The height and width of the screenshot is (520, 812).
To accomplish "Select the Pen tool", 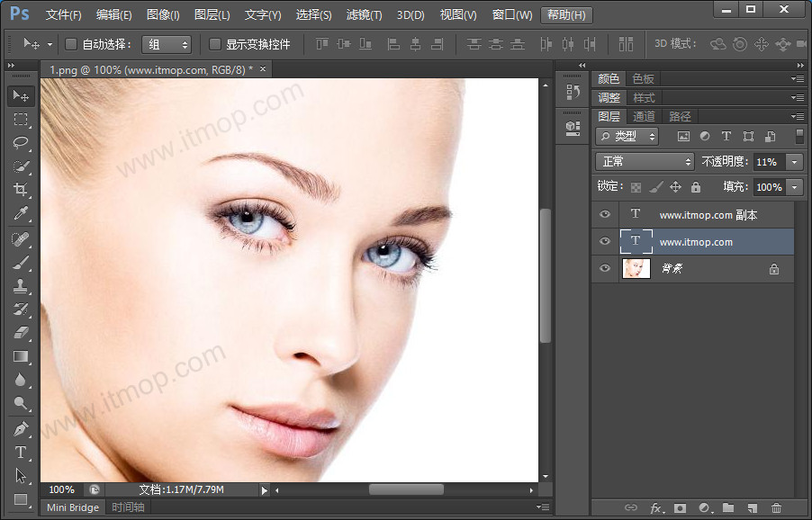I will 21,429.
